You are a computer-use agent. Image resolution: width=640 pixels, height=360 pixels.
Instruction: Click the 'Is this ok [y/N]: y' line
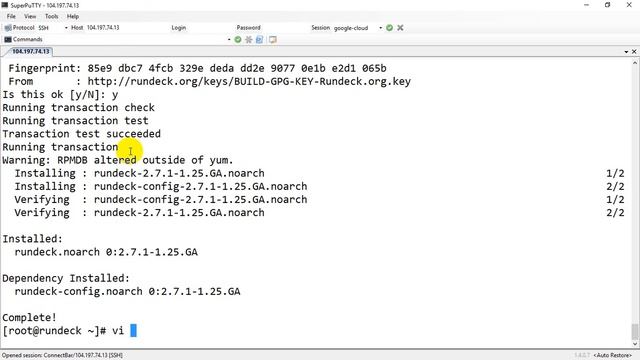pos(60,95)
